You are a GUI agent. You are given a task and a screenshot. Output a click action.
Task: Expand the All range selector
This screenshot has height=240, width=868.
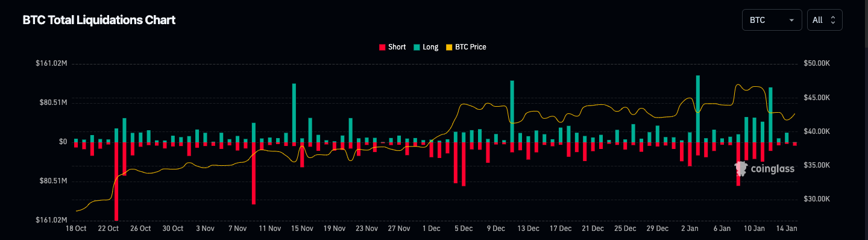pyautogui.click(x=825, y=20)
